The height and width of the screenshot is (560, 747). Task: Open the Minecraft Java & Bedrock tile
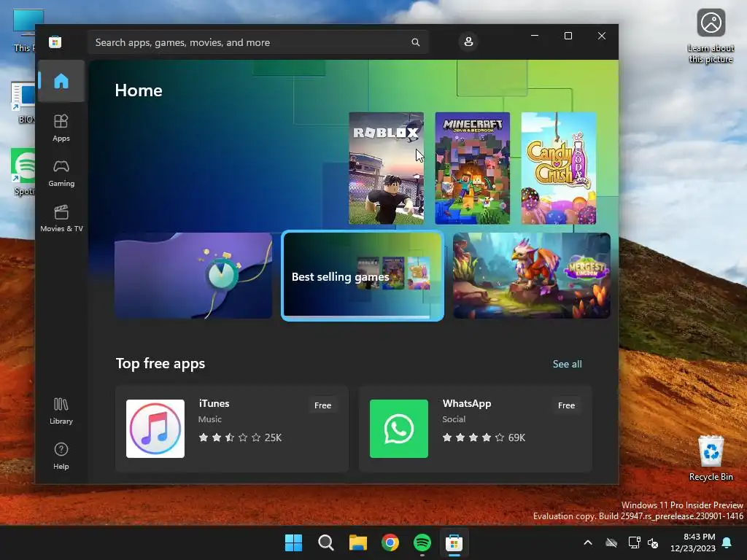pyautogui.click(x=472, y=168)
